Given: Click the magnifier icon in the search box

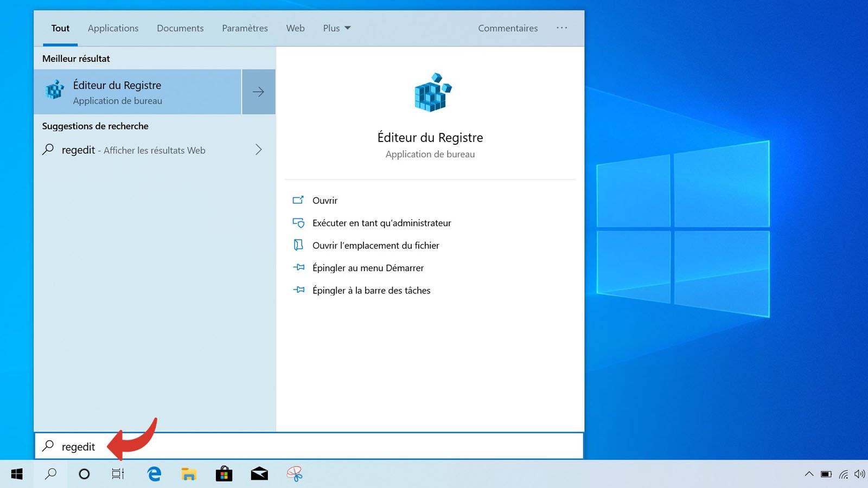Looking at the screenshot, I should tap(48, 446).
